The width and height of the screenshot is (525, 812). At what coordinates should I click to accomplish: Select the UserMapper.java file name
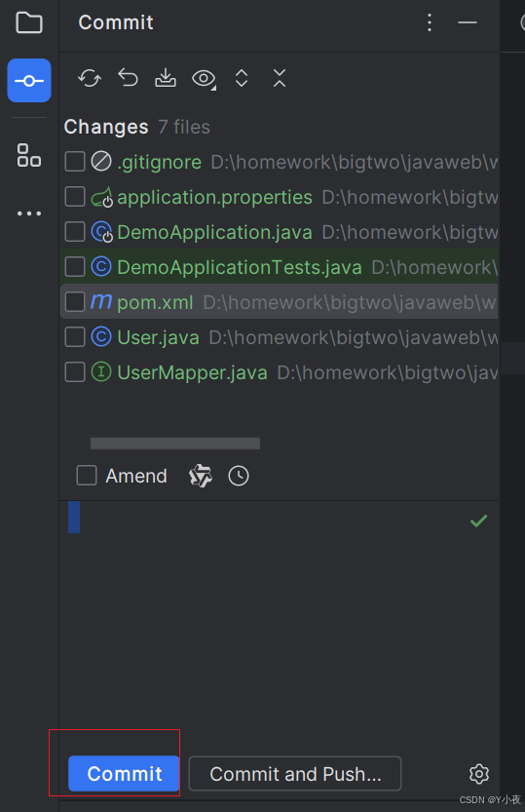pyautogui.click(x=193, y=373)
